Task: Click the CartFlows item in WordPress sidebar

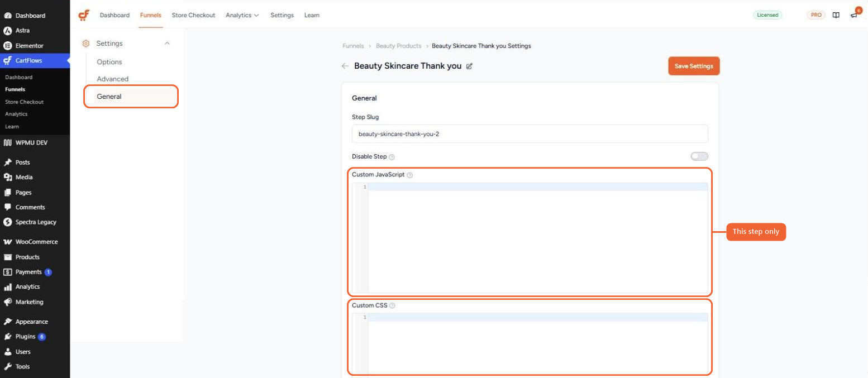Action: (35, 61)
